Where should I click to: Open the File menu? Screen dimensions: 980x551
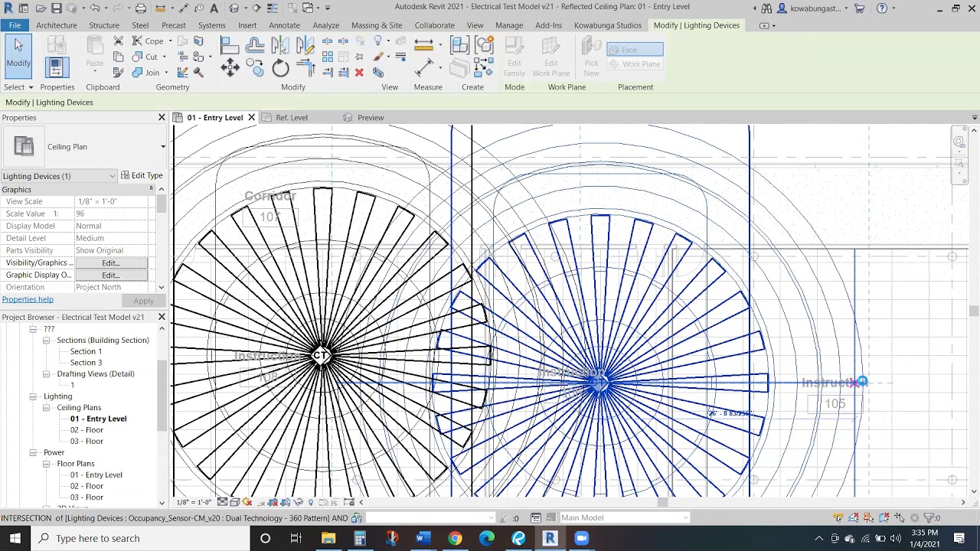click(15, 25)
